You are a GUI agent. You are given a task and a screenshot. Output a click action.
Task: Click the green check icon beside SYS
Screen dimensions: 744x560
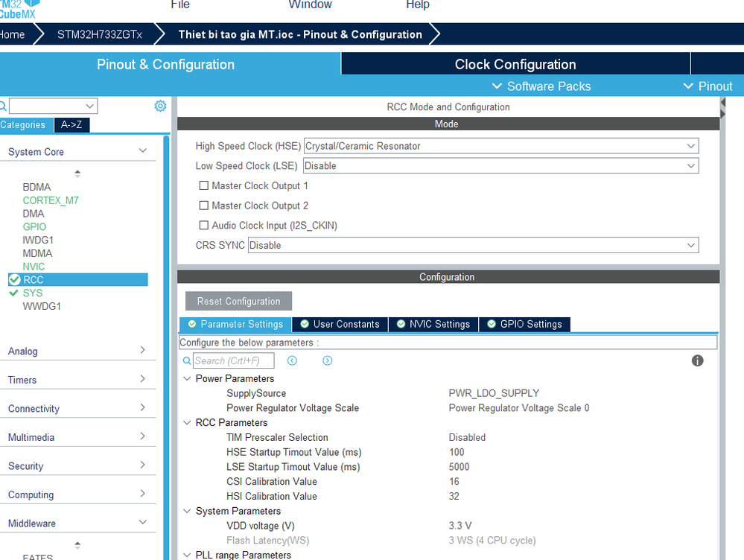pos(13,293)
